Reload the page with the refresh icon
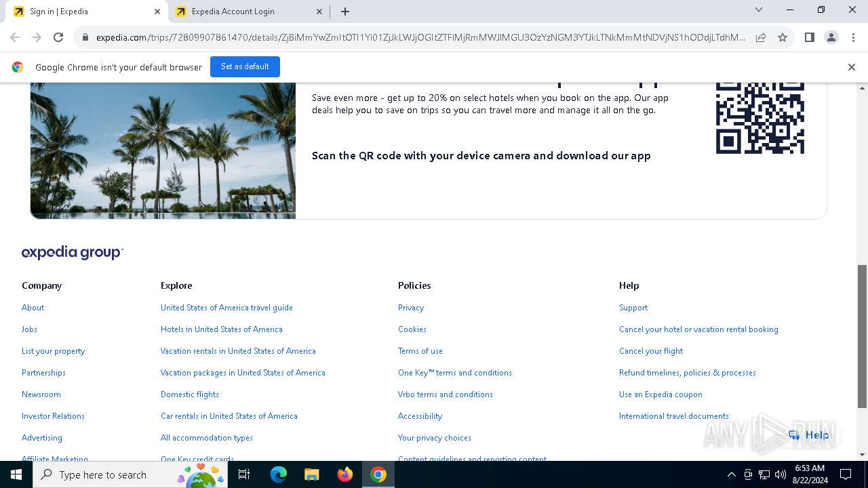This screenshot has height=488, width=868. pyautogui.click(x=58, y=37)
